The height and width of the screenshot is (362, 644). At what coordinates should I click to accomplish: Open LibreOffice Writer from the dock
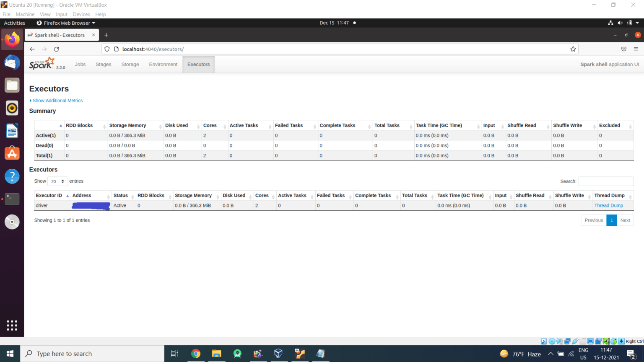12,130
